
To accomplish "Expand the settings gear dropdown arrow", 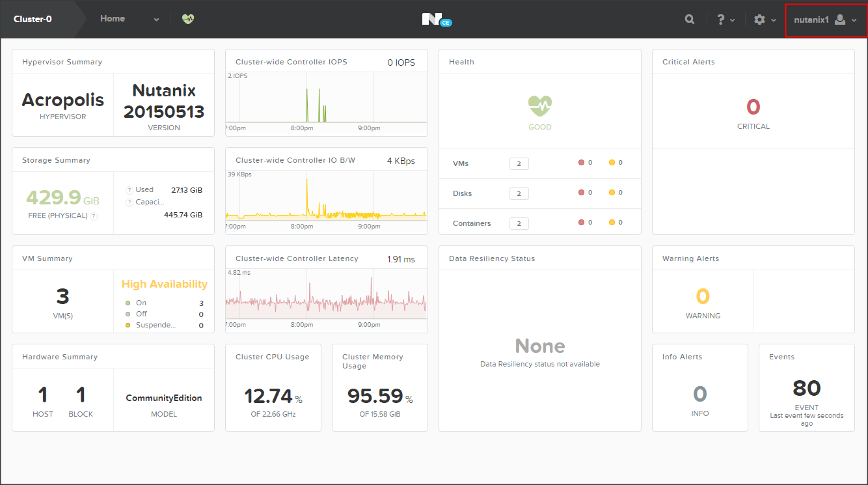I will coord(774,20).
